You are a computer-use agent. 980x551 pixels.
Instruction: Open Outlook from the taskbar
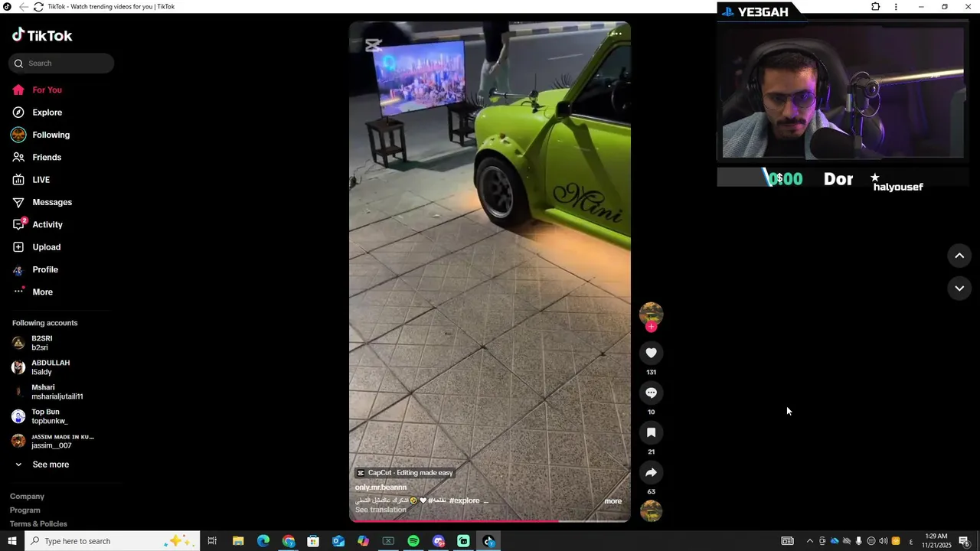tap(338, 541)
